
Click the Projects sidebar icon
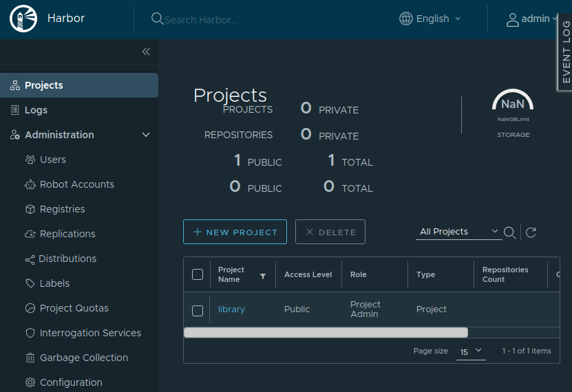click(x=15, y=85)
